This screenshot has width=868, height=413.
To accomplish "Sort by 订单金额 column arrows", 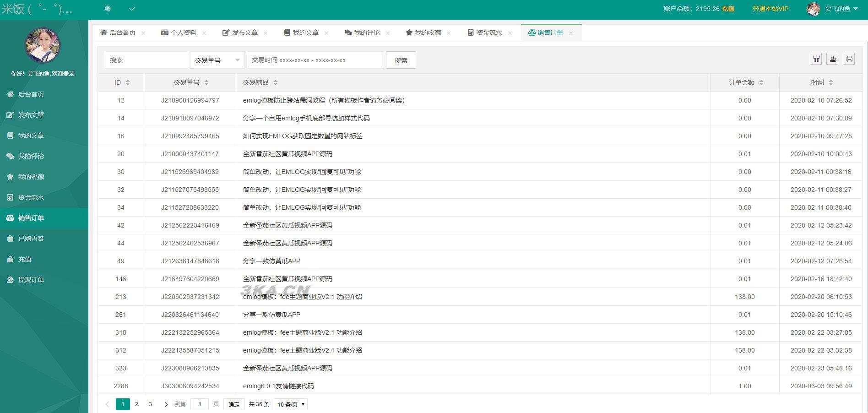I will tap(761, 82).
